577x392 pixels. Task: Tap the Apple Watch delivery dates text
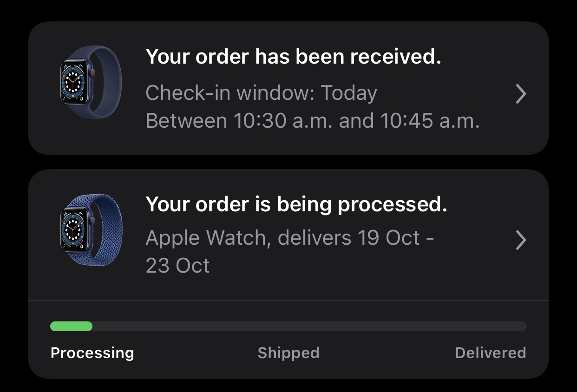290,252
